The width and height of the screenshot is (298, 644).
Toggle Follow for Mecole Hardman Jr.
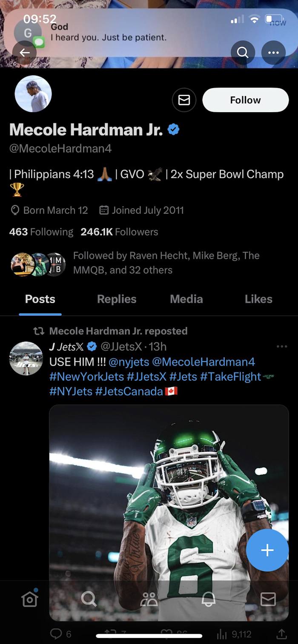(x=245, y=100)
